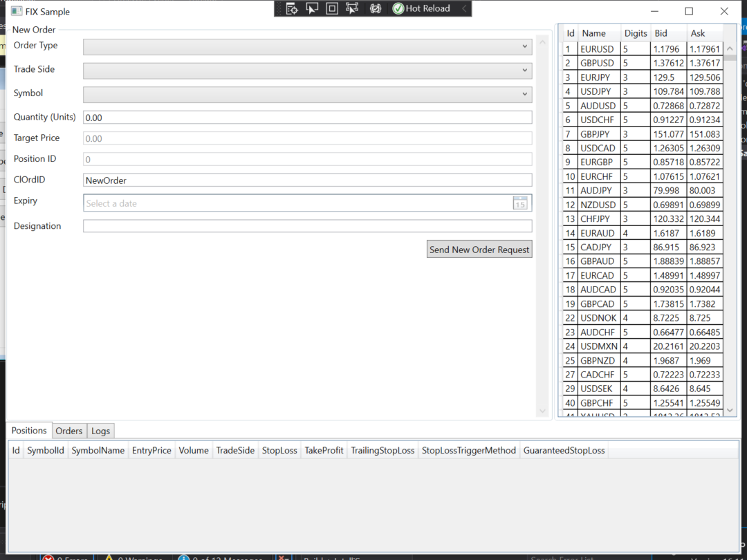Switch to the Orders tab
Viewport: 747px width, 560px height.
[x=68, y=430]
